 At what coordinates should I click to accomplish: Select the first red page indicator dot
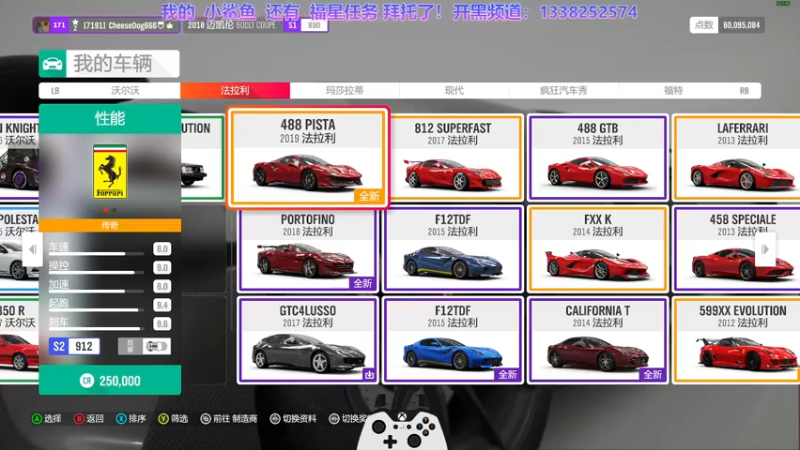pos(106,210)
